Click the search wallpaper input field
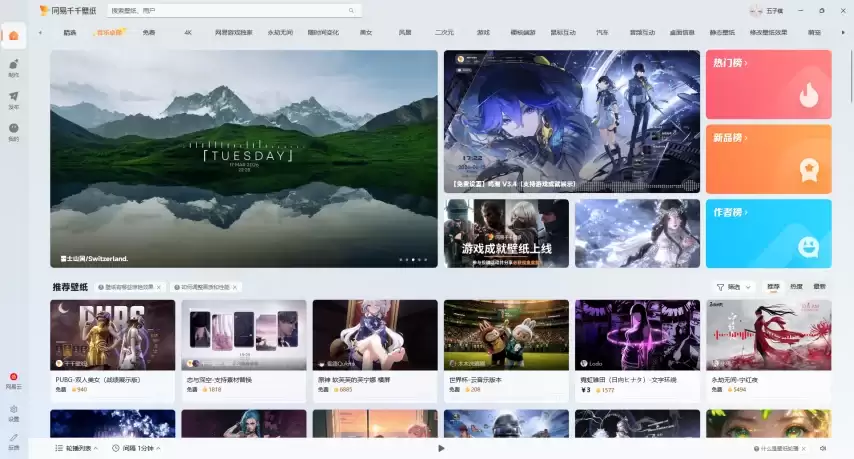The image size is (854, 459). point(234,10)
